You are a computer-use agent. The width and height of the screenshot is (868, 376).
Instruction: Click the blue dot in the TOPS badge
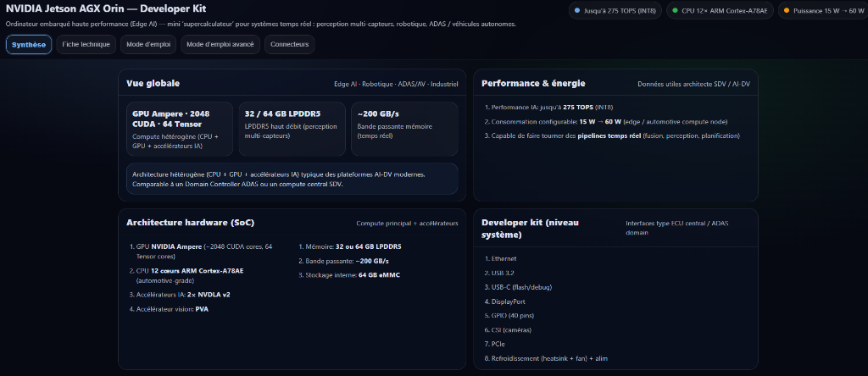pyautogui.click(x=577, y=10)
